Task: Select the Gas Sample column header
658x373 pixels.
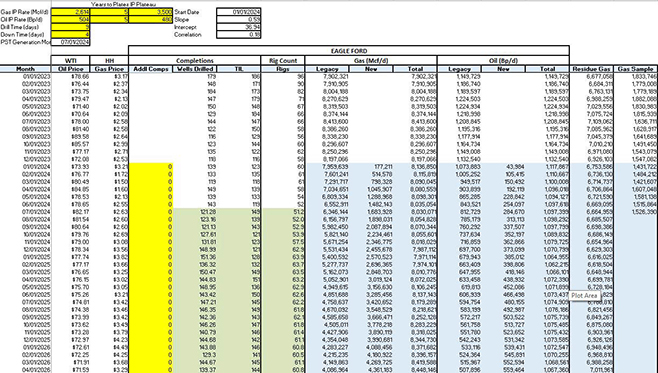Action: 636,69
